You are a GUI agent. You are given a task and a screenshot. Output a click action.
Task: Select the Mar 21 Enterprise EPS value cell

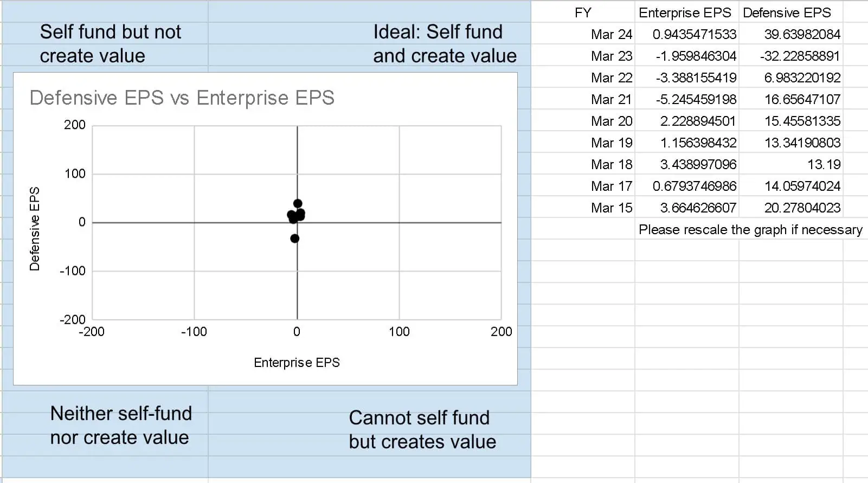(686, 99)
